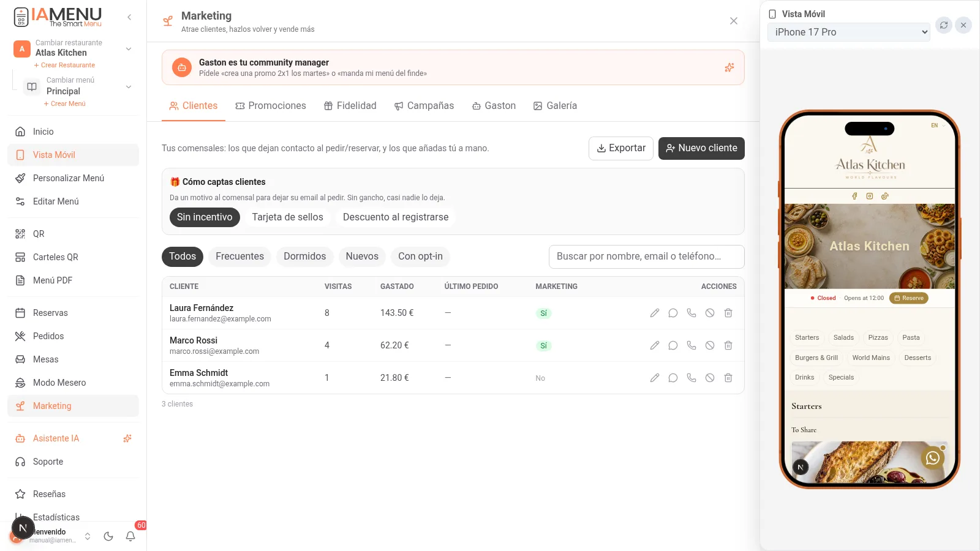Expand the Cambiar menú selector
Image resolution: width=980 pixels, height=551 pixels.
[x=129, y=86]
